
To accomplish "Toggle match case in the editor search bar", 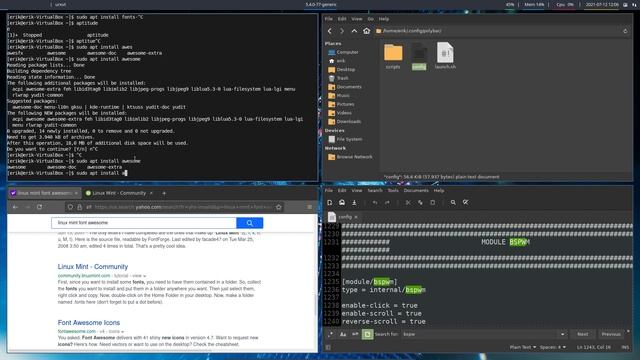I will point(343,334).
